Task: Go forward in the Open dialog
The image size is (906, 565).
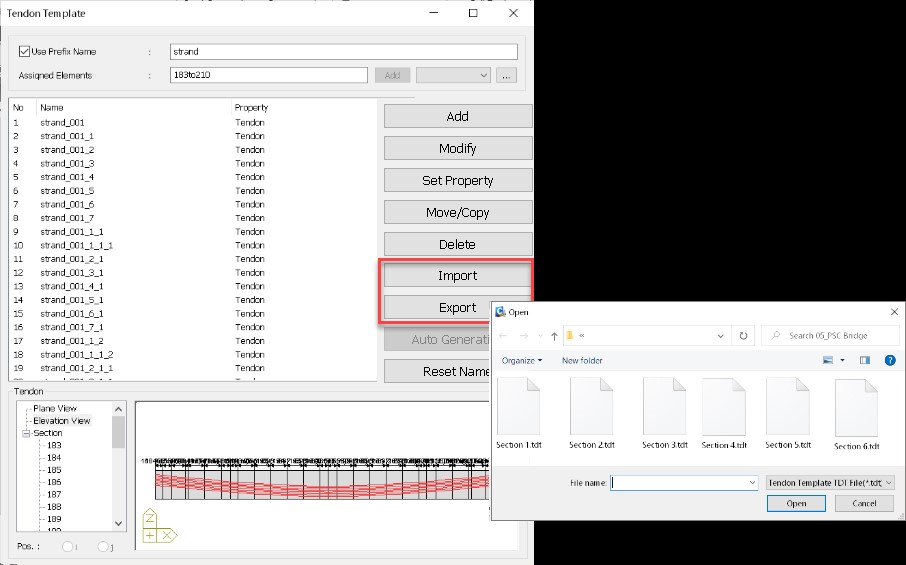Action: 524,336
